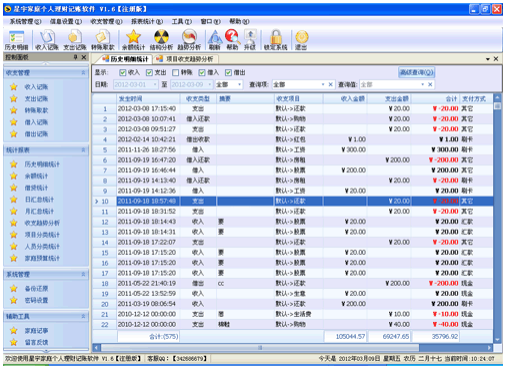Screen dimensions: 505x368
Task: Select 余额统计 in the side panel
Action: click(x=36, y=176)
